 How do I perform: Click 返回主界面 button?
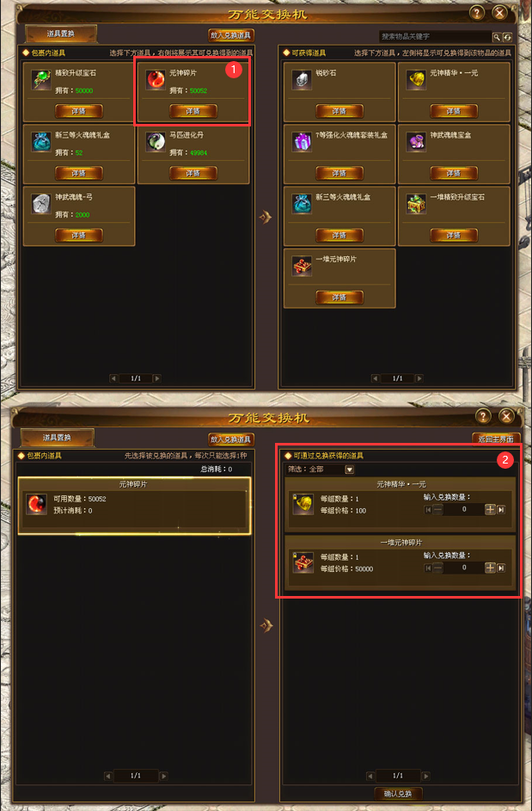coord(496,439)
